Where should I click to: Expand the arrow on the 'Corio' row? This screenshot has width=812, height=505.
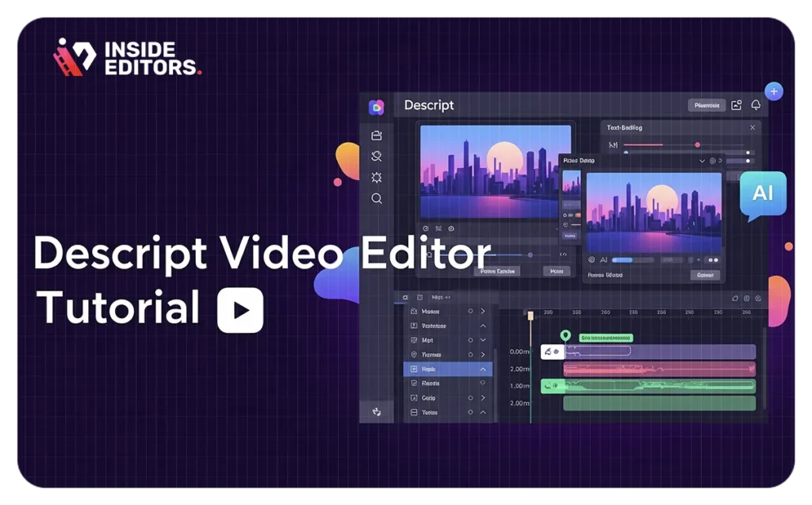(483, 398)
